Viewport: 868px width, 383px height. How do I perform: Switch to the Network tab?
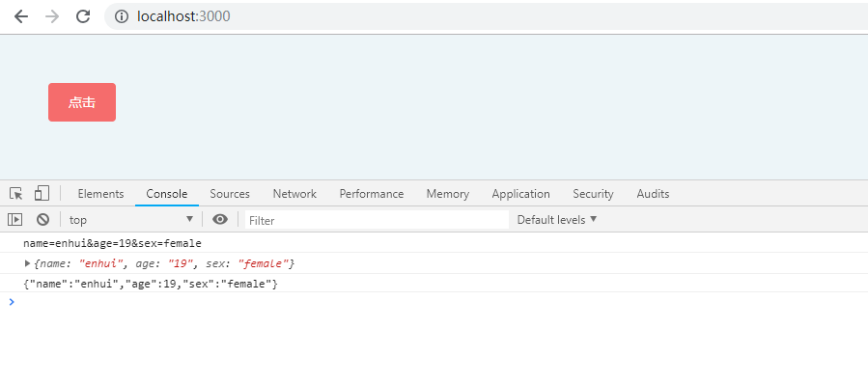pyautogui.click(x=294, y=194)
